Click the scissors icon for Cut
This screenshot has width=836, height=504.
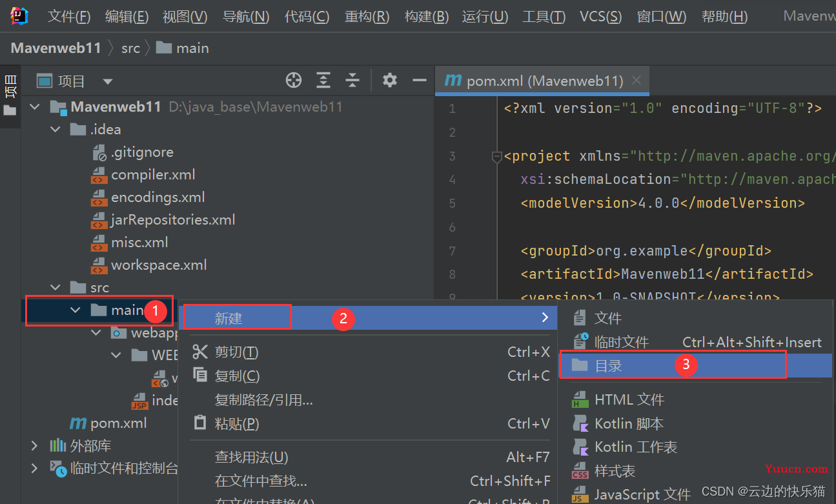[201, 352]
